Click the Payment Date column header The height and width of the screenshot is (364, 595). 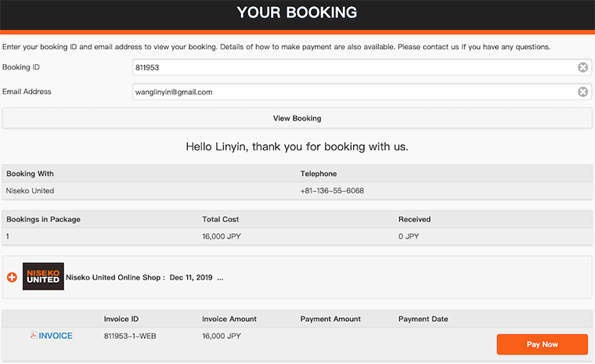point(423,319)
